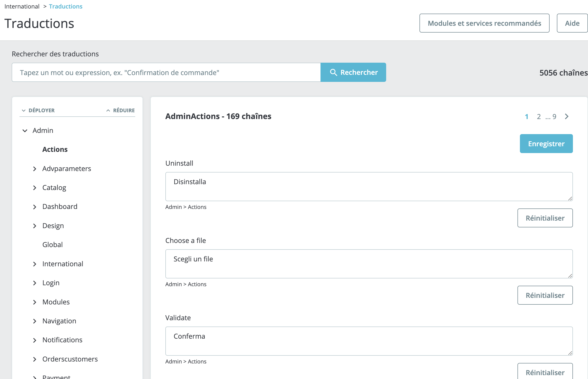Click the Choose a file source label
This screenshot has width=588, height=379.
pos(186,241)
